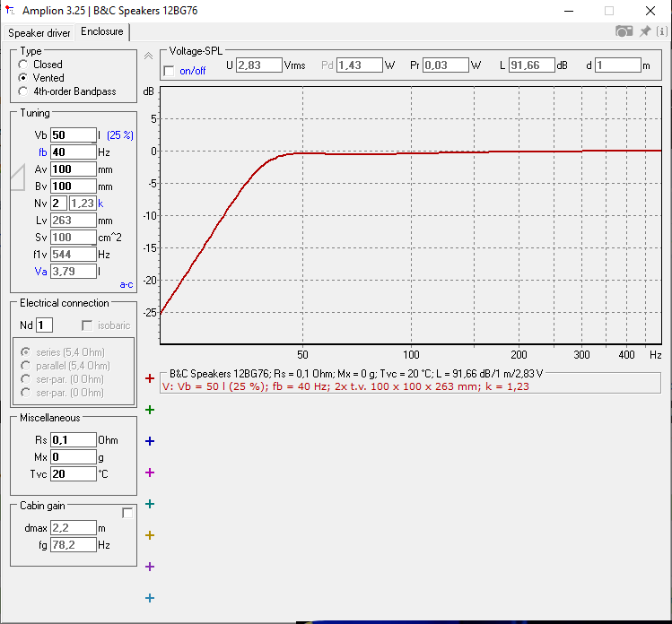
Task: Click the Tvc temperature field
Action: [74, 473]
